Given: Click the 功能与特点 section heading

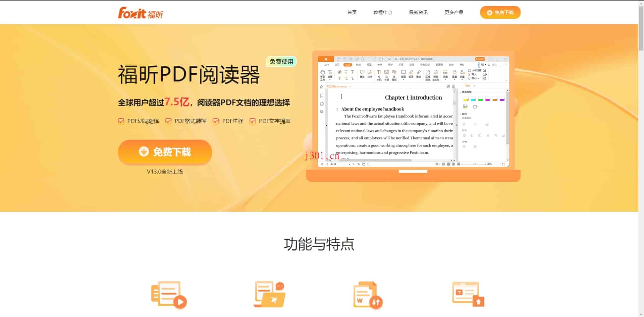Looking at the screenshot, I should [319, 244].
